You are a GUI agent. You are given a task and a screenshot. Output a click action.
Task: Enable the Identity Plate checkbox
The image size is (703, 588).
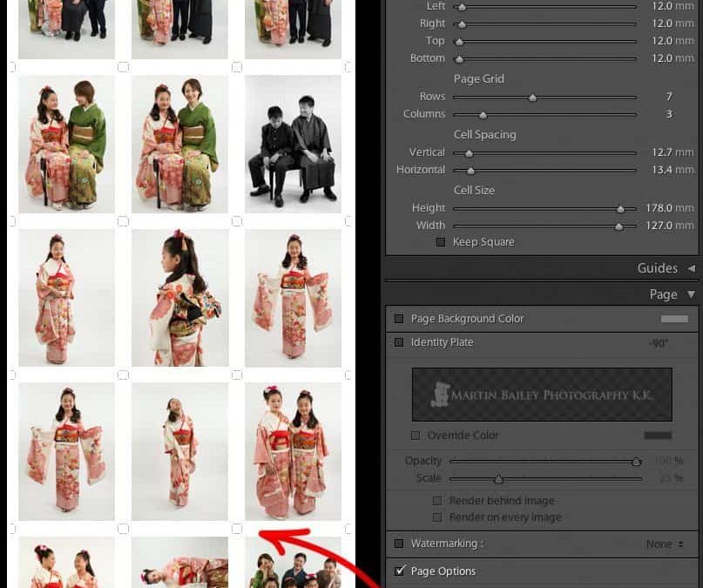[x=399, y=342]
